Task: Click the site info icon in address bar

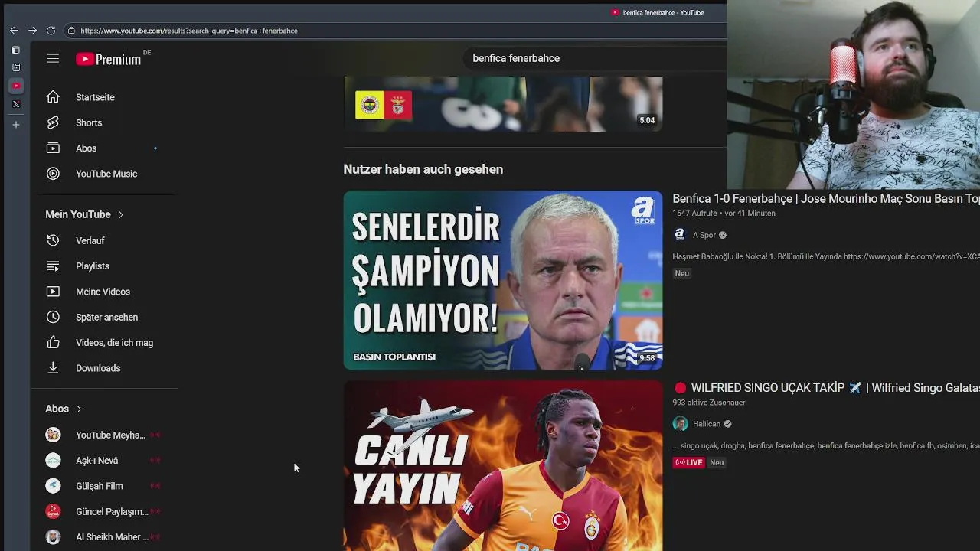Action: 71,31
